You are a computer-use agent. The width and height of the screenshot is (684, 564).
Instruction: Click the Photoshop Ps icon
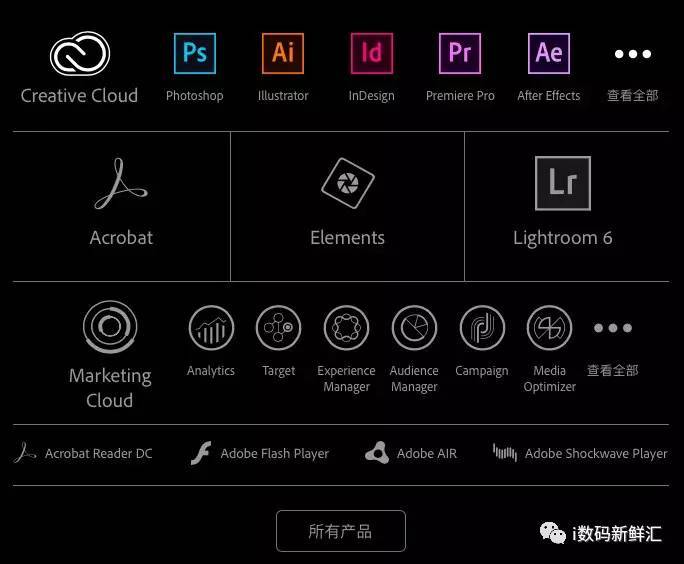point(195,53)
